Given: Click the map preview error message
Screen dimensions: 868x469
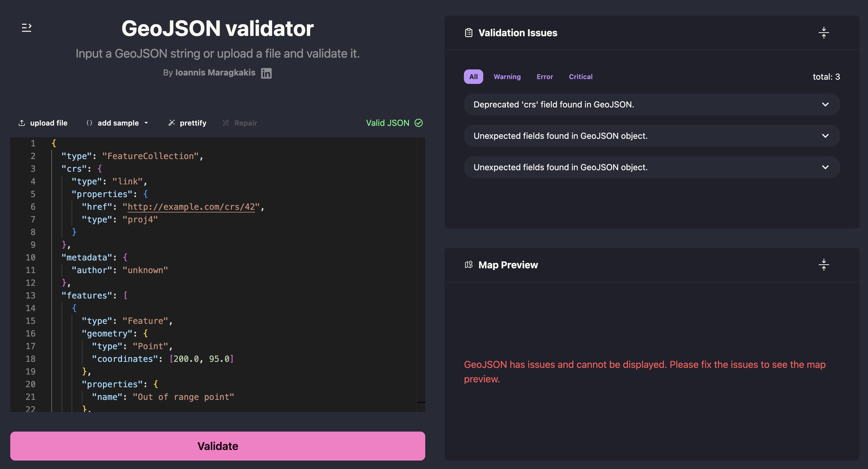Looking at the screenshot, I should (645, 372).
